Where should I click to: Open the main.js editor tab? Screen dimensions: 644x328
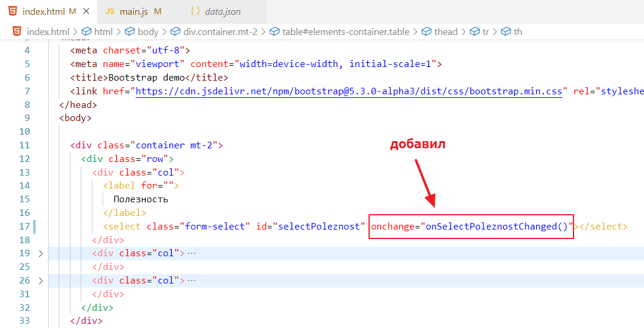click(134, 12)
